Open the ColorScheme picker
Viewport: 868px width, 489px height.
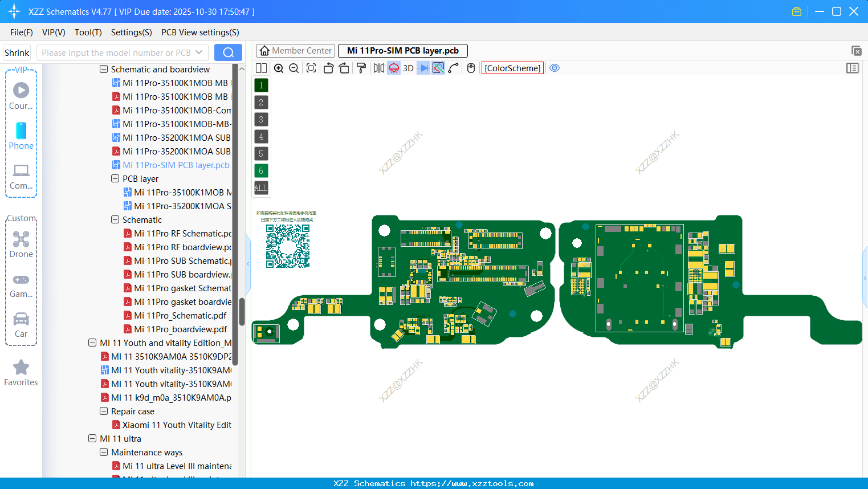(512, 68)
